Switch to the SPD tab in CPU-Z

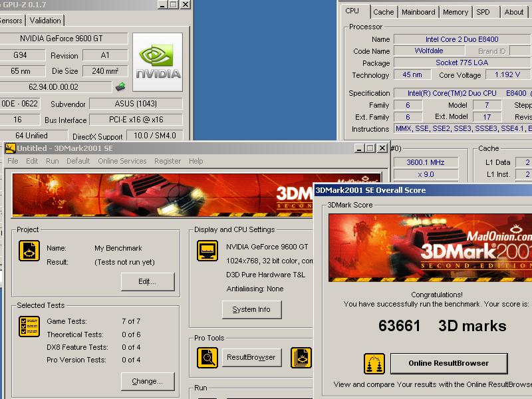click(483, 12)
